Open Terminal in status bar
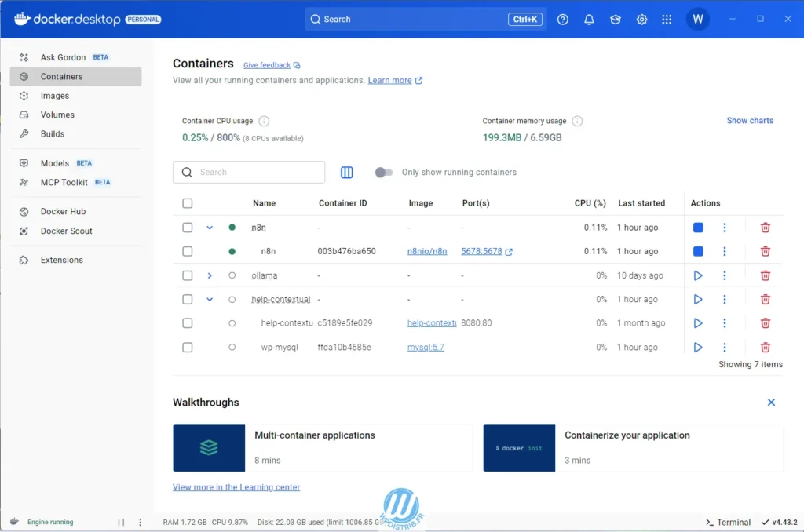The image size is (804, 532). (x=728, y=523)
